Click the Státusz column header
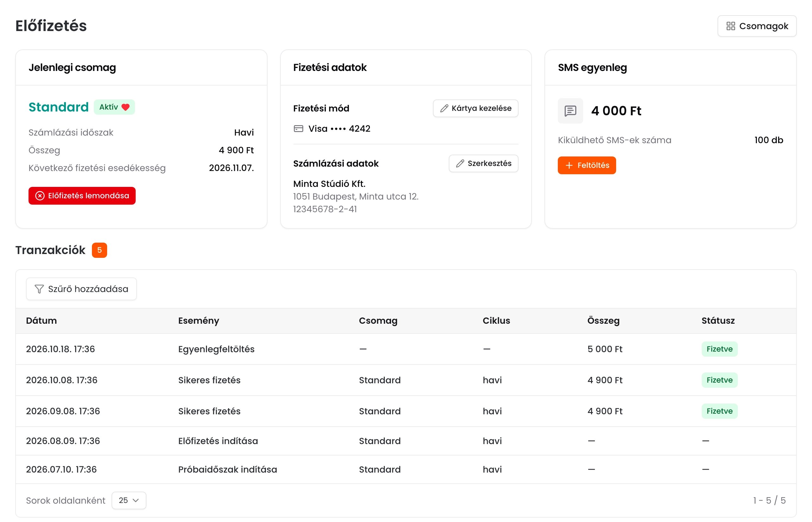This screenshot has height=522, width=812. point(718,321)
